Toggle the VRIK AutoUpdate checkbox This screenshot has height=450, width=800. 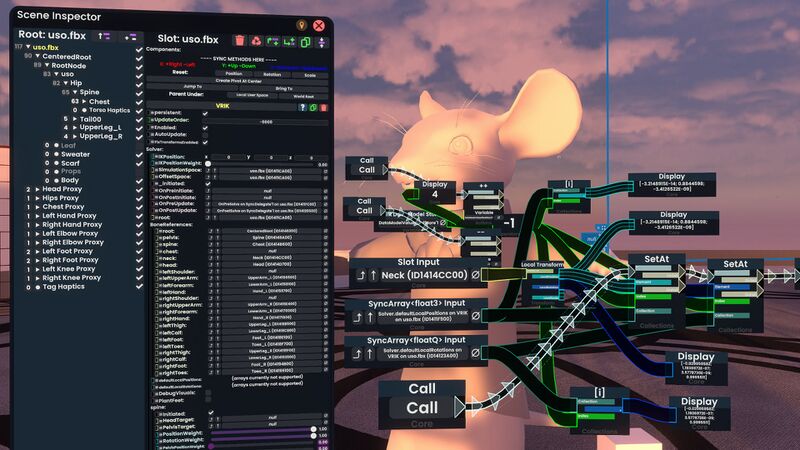pos(205,135)
